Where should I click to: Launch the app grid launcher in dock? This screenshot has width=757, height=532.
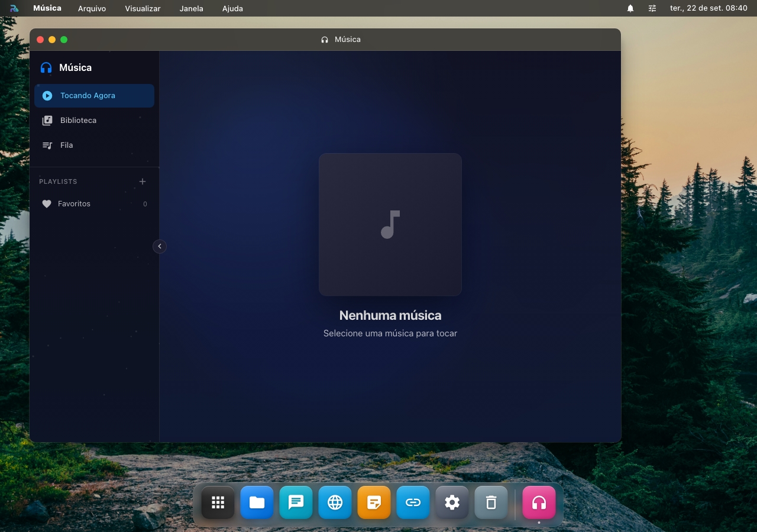(218, 502)
